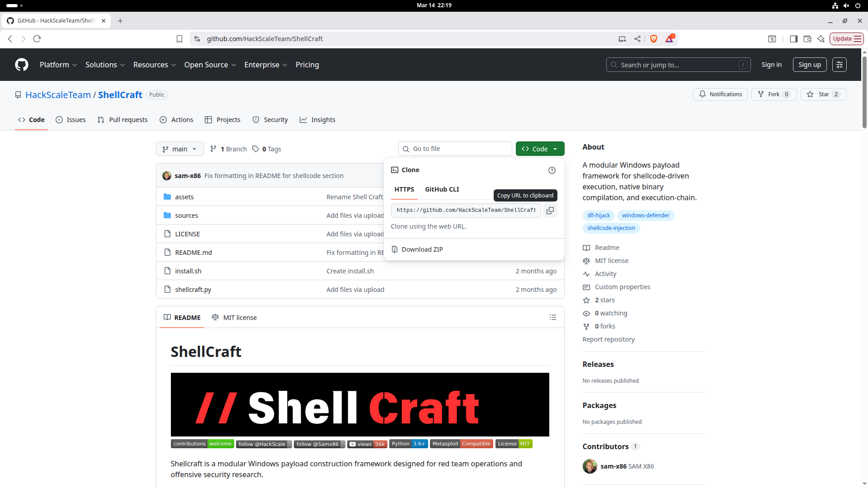Star the ShellCraft repository
This screenshot has width=868, height=488.
824,94
